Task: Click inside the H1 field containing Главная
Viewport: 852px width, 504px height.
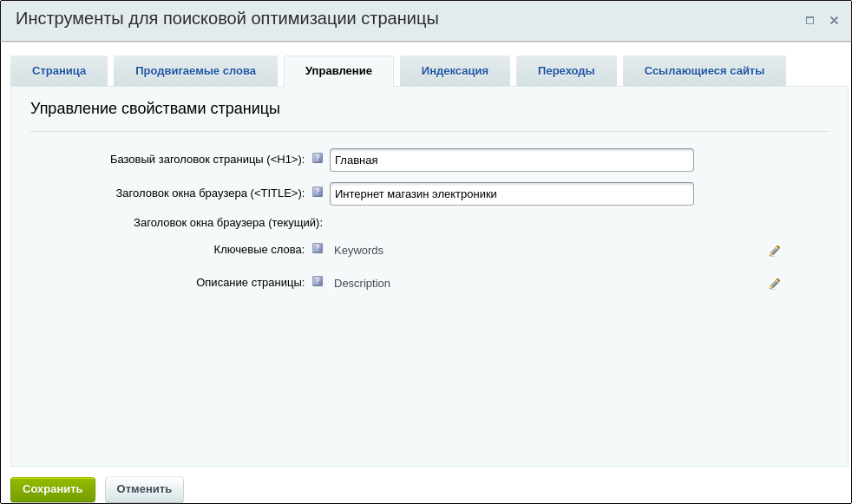Action: 511,160
